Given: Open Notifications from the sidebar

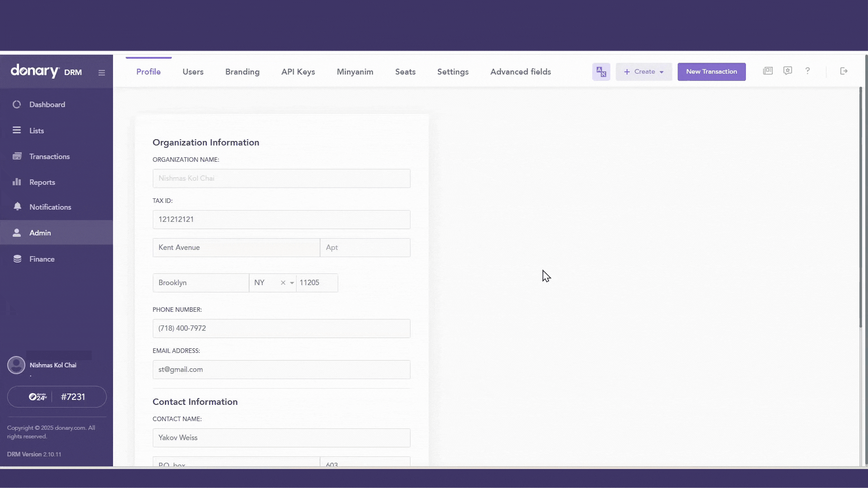Looking at the screenshot, I should click(50, 207).
